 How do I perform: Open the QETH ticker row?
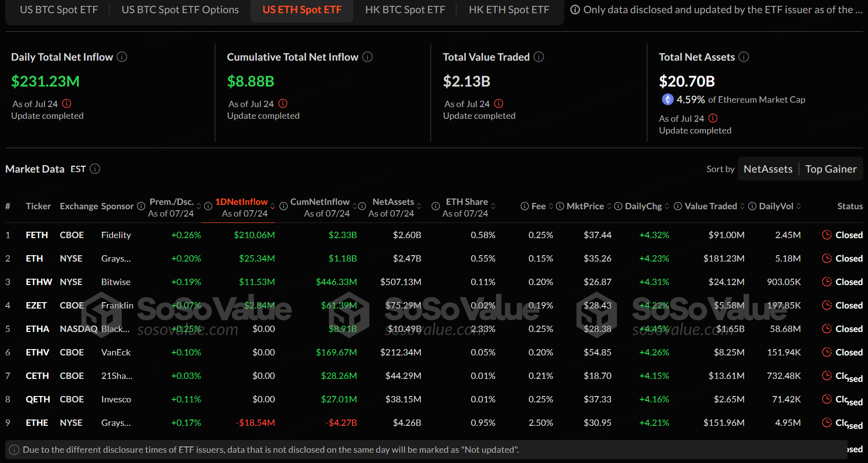pyautogui.click(x=434, y=399)
